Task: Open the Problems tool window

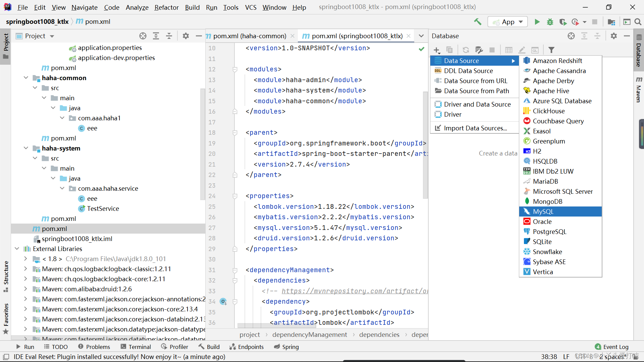Action: [94, 347]
